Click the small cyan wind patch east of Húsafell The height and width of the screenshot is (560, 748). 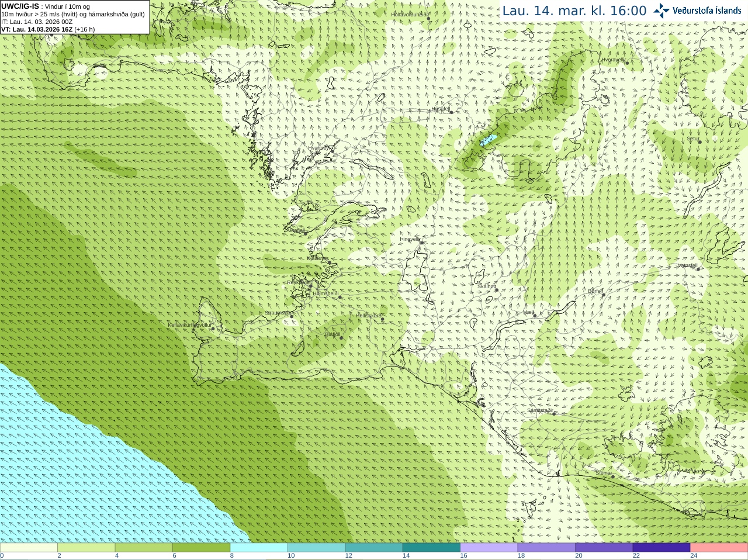point(487,140)
